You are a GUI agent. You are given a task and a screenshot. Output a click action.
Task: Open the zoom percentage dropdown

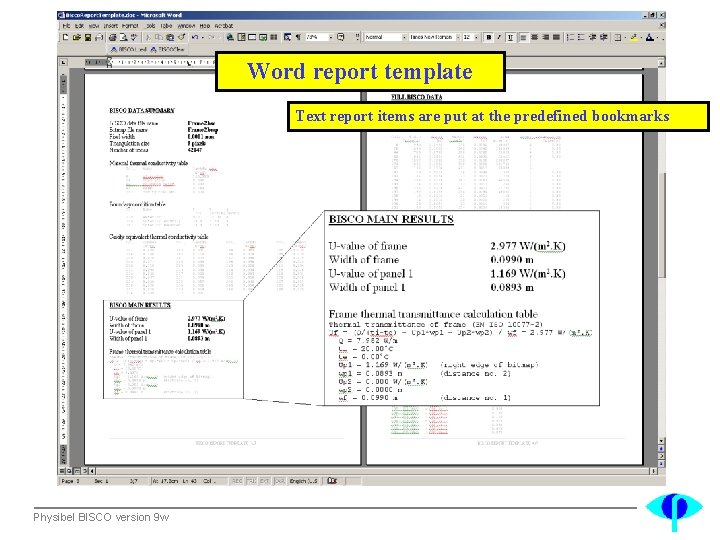(x=331, y=37)
